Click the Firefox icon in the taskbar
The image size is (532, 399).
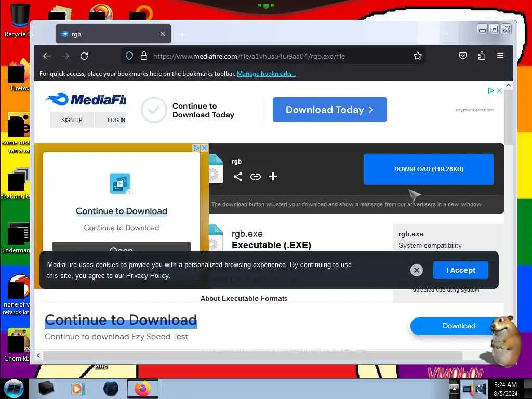point(143,389)
